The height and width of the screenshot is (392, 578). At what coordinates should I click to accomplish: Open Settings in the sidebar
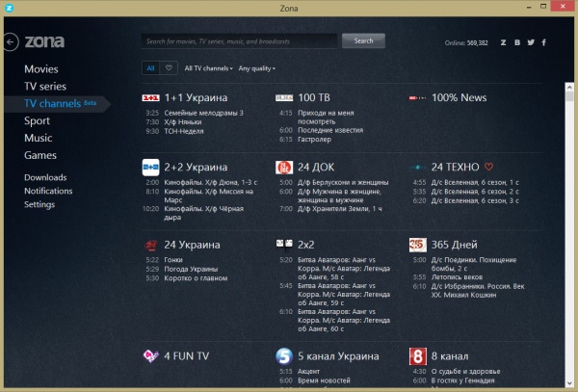pos(39,204)
